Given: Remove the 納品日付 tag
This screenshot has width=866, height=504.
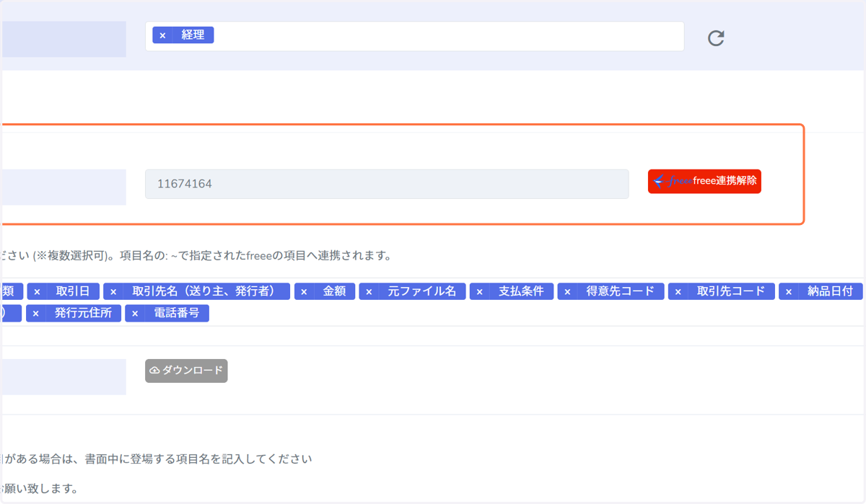Looking at the screenshot, I should click(788, 292).
